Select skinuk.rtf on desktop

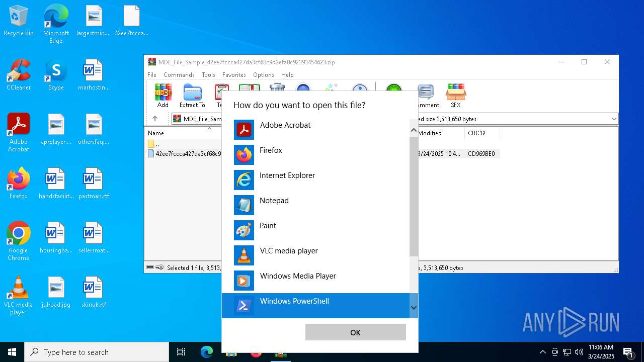tap(94, 293)
